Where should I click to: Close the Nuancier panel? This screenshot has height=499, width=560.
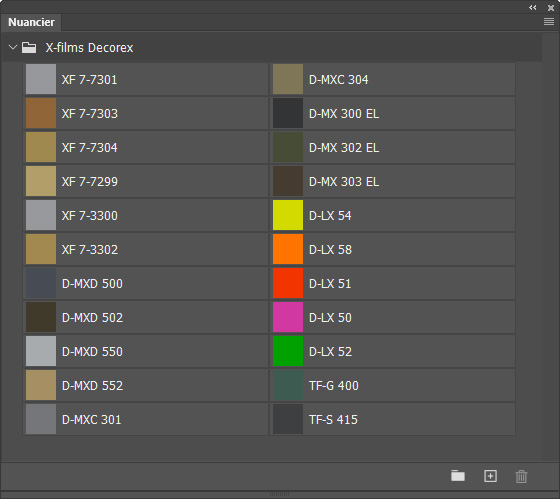pyautogui.click(x=551, y=8)
